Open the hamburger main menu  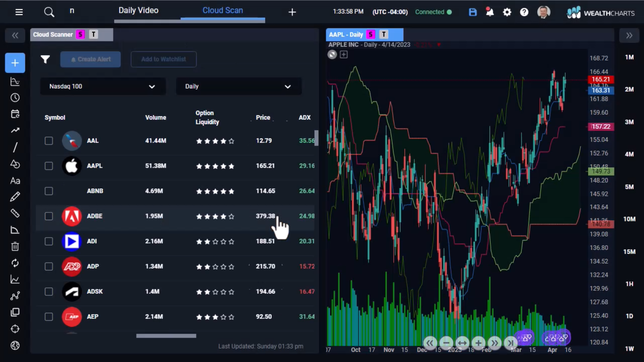(x=19, y=12)
